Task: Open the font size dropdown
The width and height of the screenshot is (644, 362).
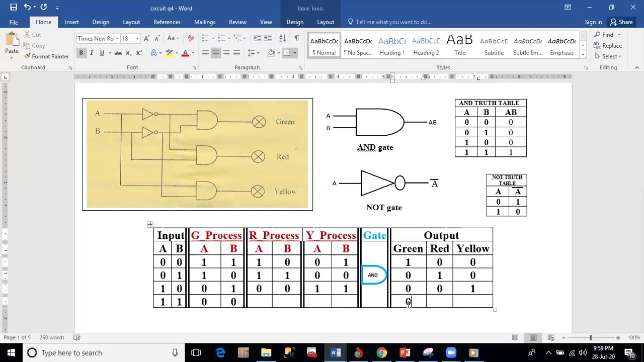Action: (137, 38)
